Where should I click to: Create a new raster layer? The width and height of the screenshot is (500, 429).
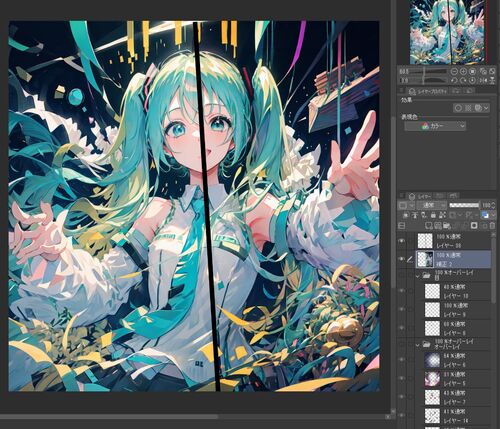click(x=429, y=226)
